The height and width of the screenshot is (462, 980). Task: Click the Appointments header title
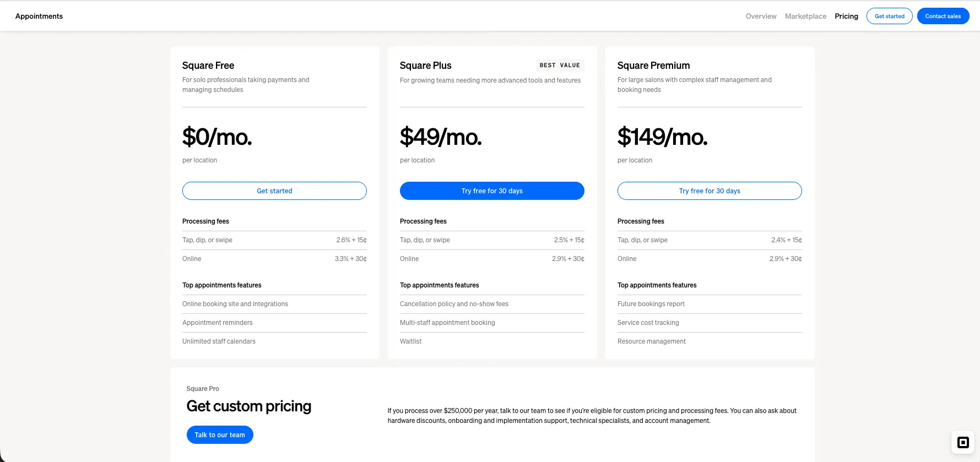(39, 17)
